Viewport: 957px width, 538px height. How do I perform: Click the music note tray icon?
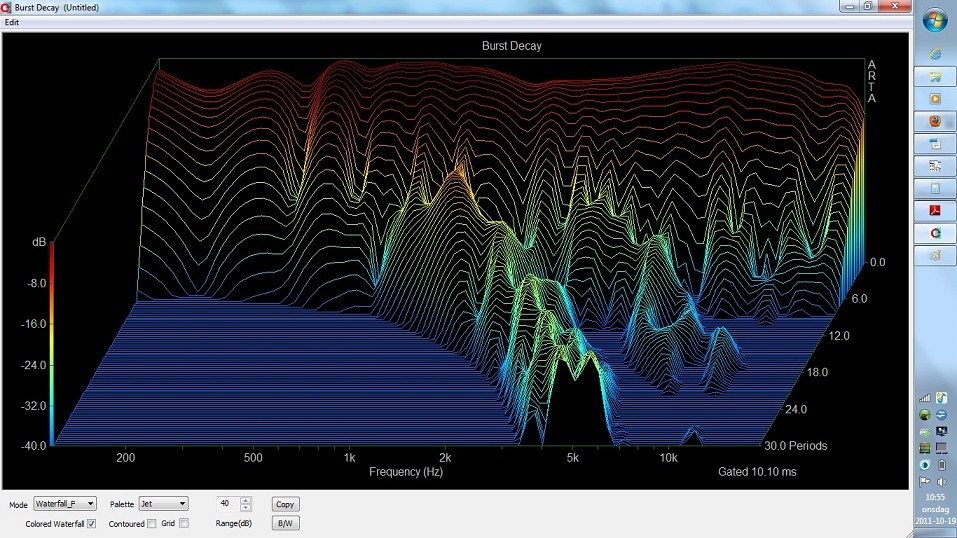point(942,398)
